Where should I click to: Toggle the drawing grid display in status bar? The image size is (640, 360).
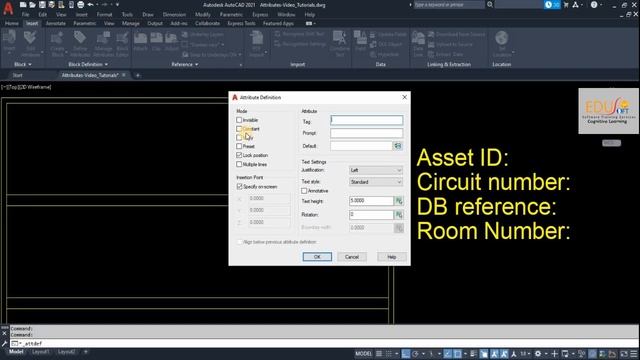point(379,353)
